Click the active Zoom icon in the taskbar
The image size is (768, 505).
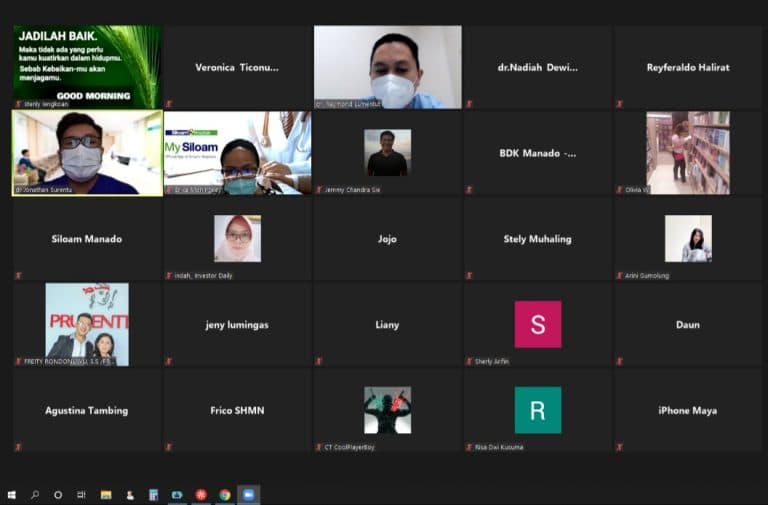pos(249,495)
